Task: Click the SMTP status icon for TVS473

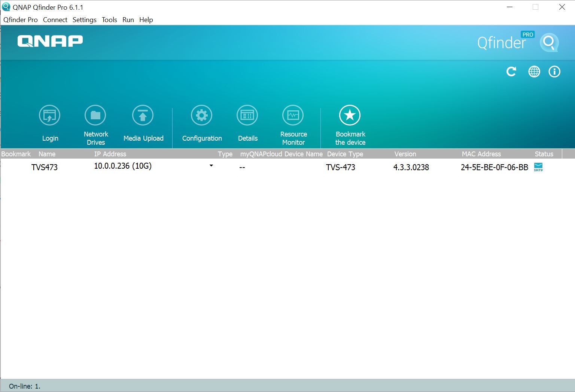Action: [538, 167]
